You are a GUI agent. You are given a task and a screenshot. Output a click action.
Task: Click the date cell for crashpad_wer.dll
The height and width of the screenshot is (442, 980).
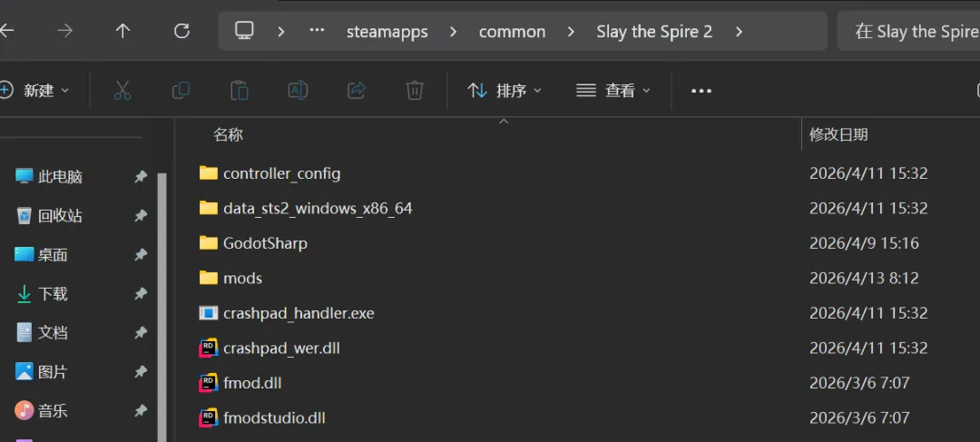[x=868, y=349]
